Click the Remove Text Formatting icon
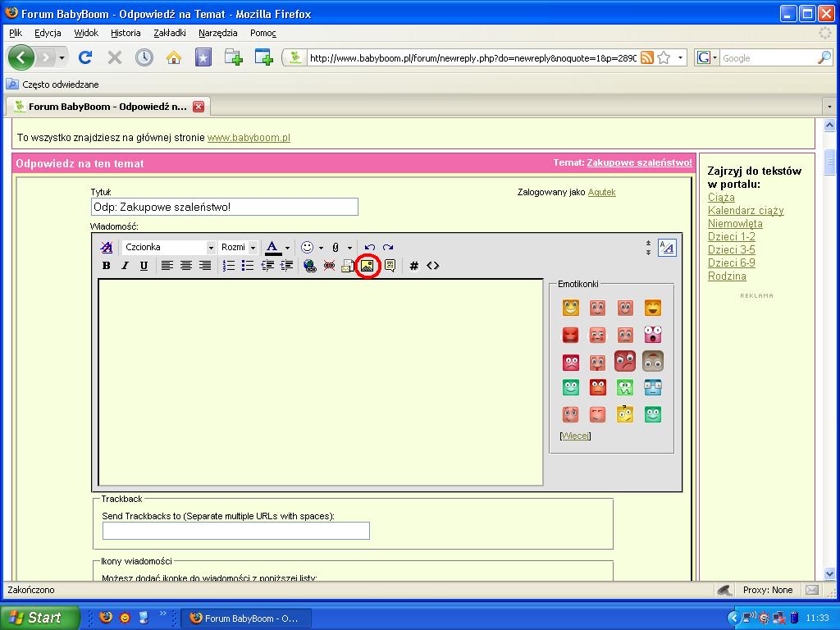Image resolution: width=840 pixels, height=630 pixels. [107, 247]
